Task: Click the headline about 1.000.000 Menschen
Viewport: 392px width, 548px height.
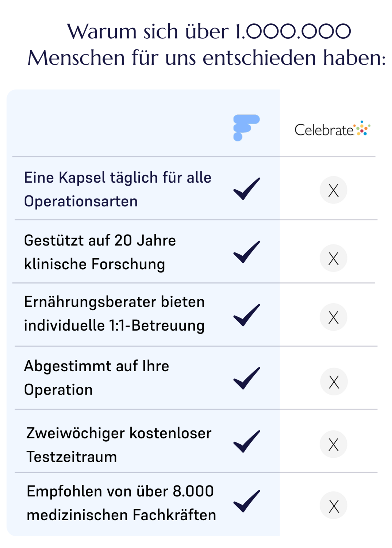Action: coord(207,45)
